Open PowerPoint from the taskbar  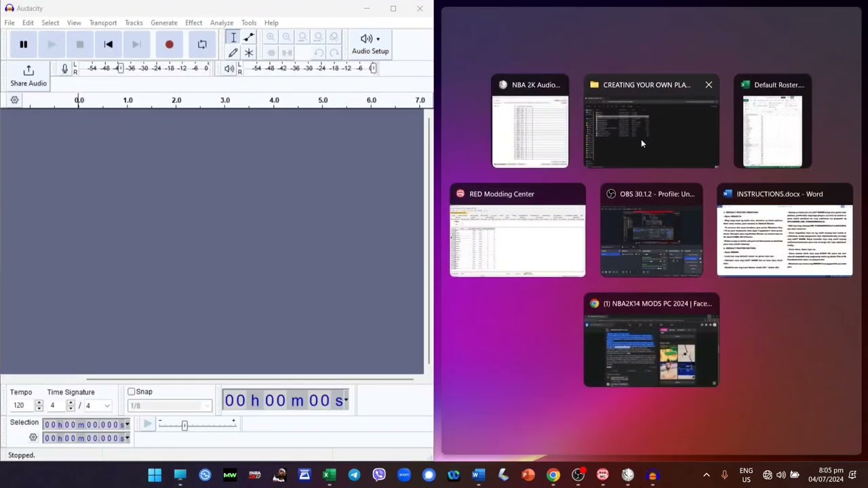(528, 475)
